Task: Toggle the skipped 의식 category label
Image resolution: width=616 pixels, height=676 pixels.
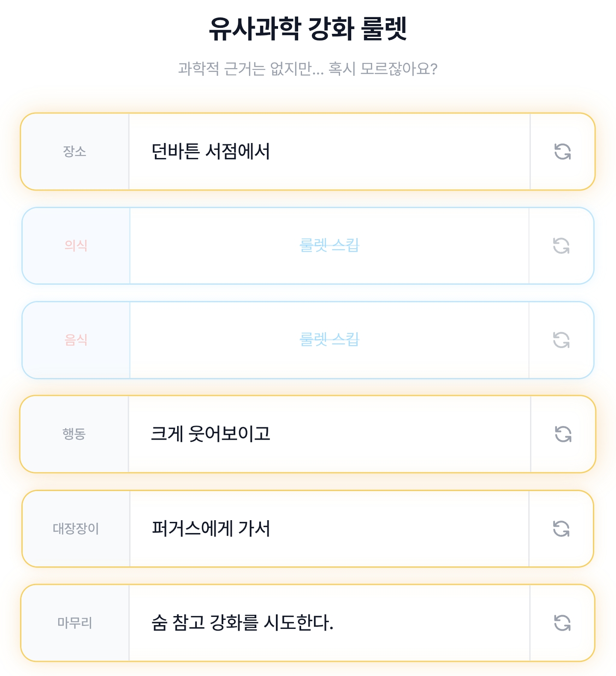Action: point(76,246)
